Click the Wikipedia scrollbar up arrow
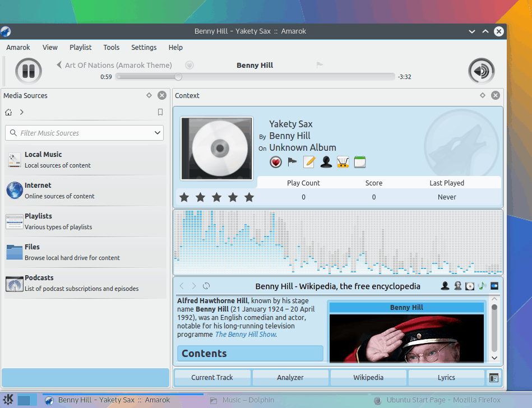This screenshot has height=408, width=532. click(x=494, y=299)
